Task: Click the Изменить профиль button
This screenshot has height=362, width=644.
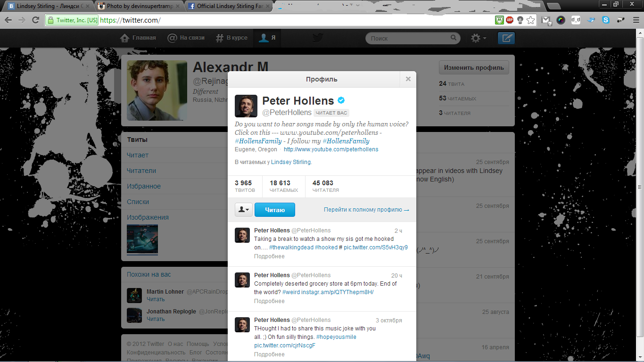Action: (x=474, y=67)
